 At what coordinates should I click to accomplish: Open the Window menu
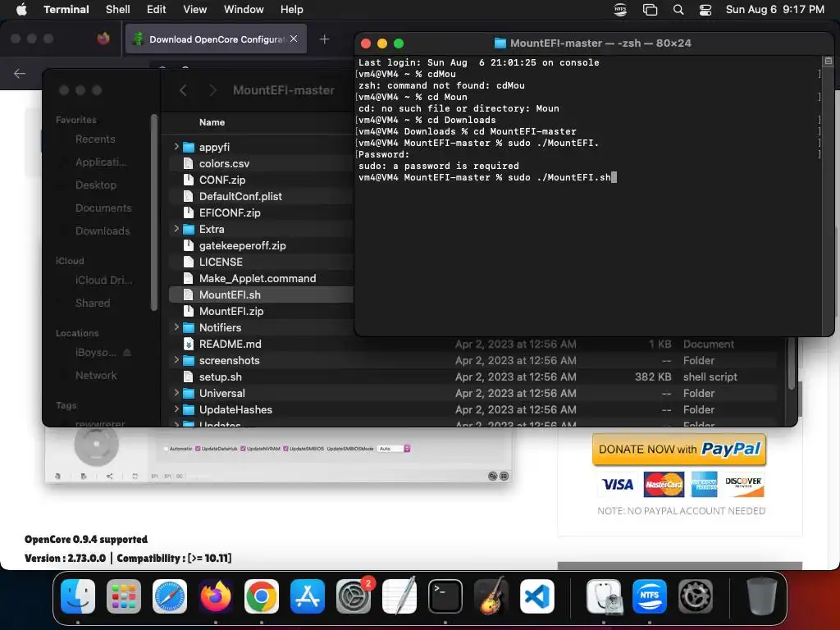coord(244,10)
